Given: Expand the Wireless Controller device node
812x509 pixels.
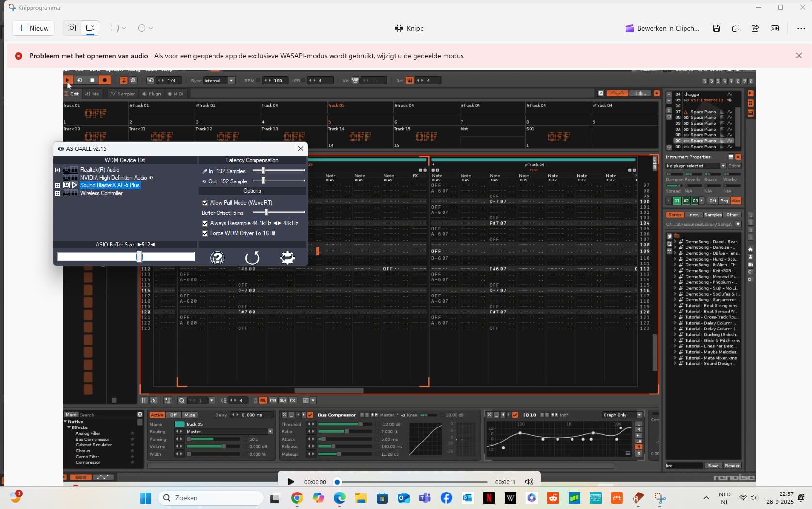Looking at the screenshot, I should point(57,193).
